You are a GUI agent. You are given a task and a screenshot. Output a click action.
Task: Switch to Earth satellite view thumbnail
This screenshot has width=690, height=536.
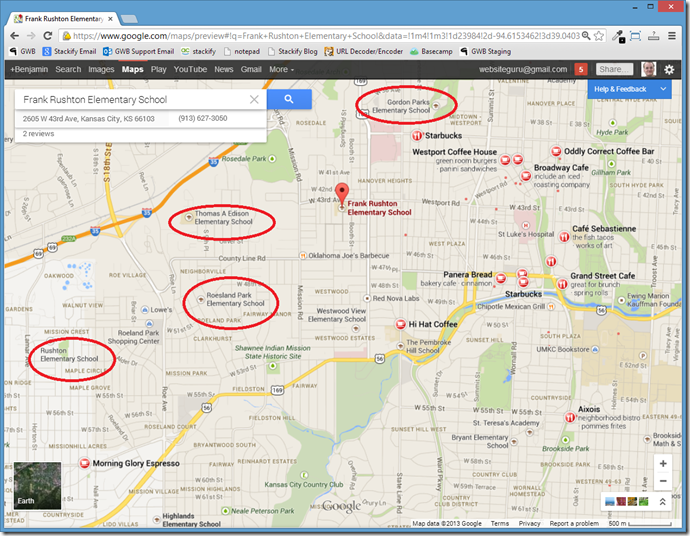click(x=37, y=485)
